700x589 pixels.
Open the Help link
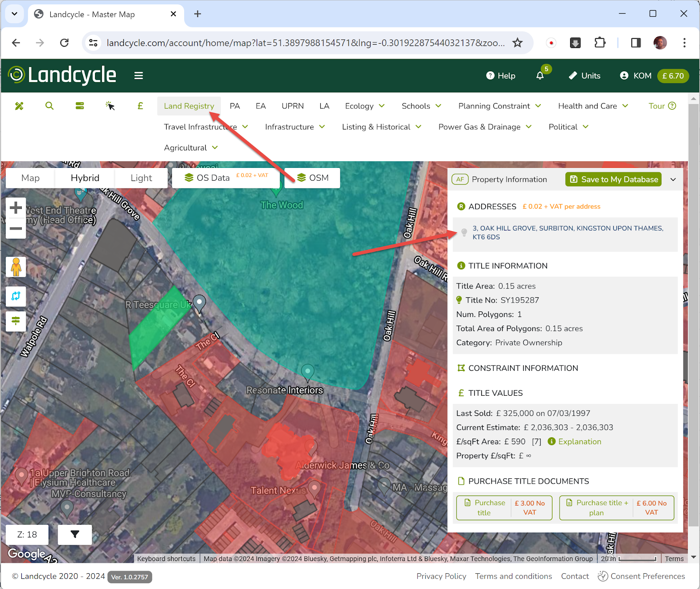501,76
